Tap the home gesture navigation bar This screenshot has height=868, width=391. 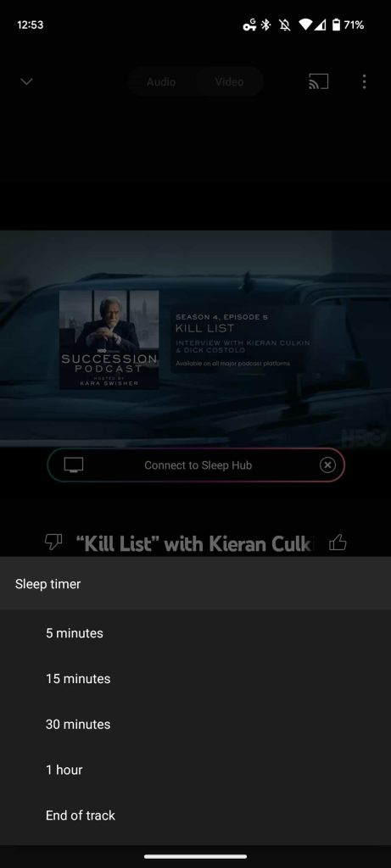[195, 856]
